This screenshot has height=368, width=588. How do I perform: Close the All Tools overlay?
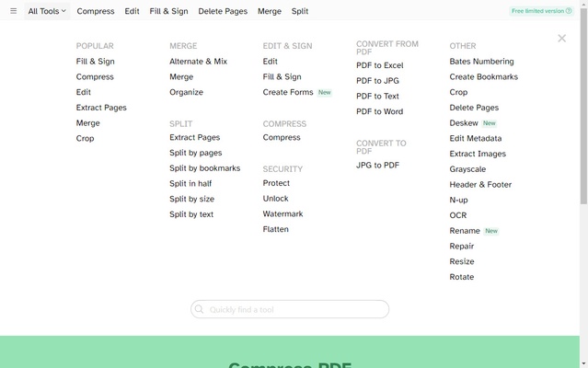point(561,39)
